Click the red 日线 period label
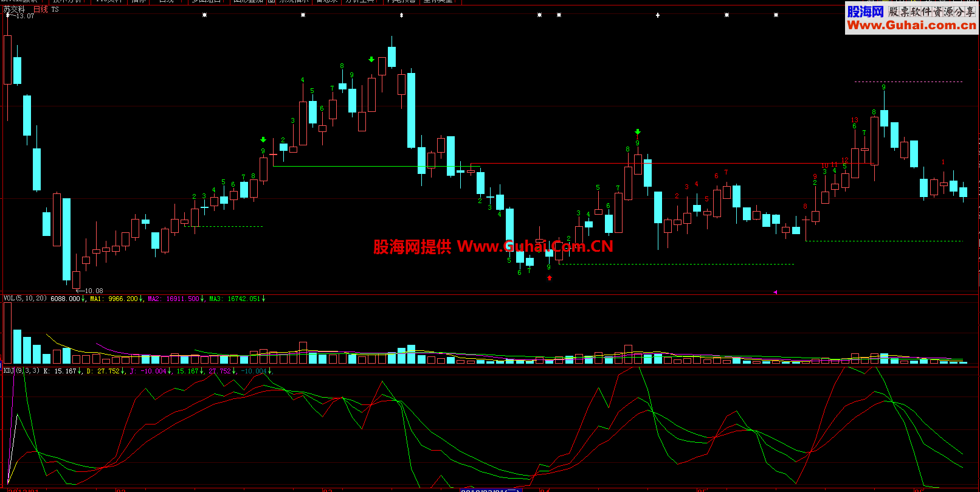Screen dimensions: 980x492 [x=40, y=10]
